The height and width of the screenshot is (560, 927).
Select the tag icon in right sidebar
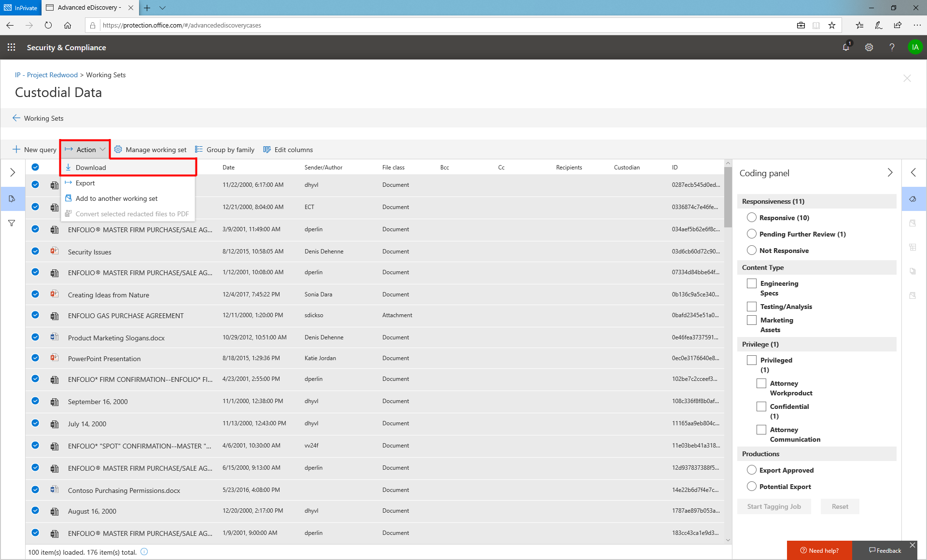913,199
